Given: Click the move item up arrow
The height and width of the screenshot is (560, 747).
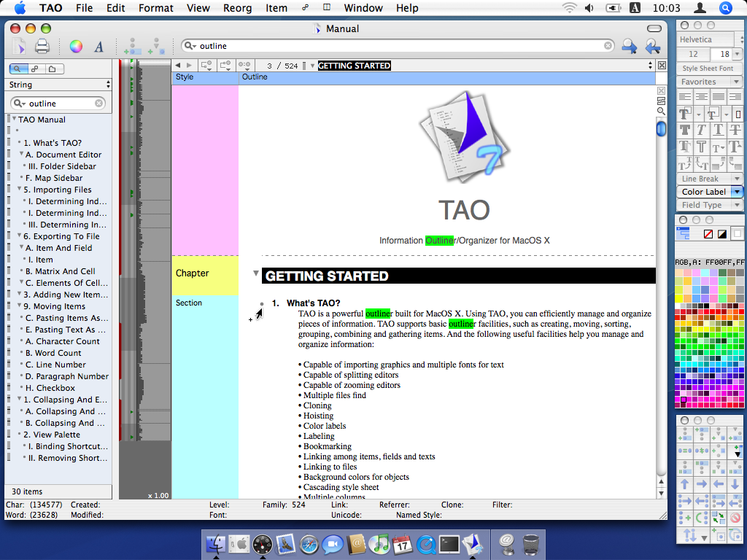Looking at the screenshot, I should point(685,484).
